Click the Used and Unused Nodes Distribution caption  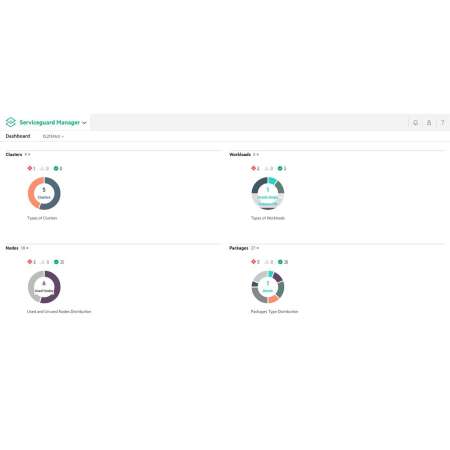coord(59,311)
